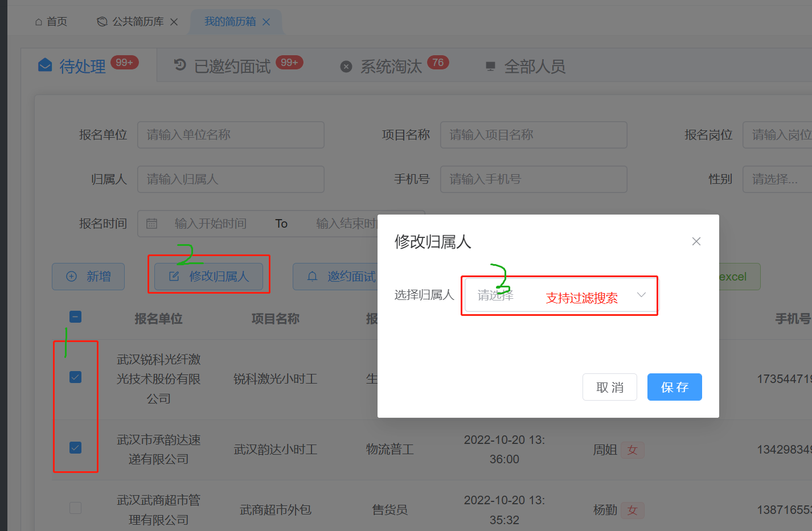Click the name 杨勤
Screen dimensions: 812x531
tap(605, 510)
